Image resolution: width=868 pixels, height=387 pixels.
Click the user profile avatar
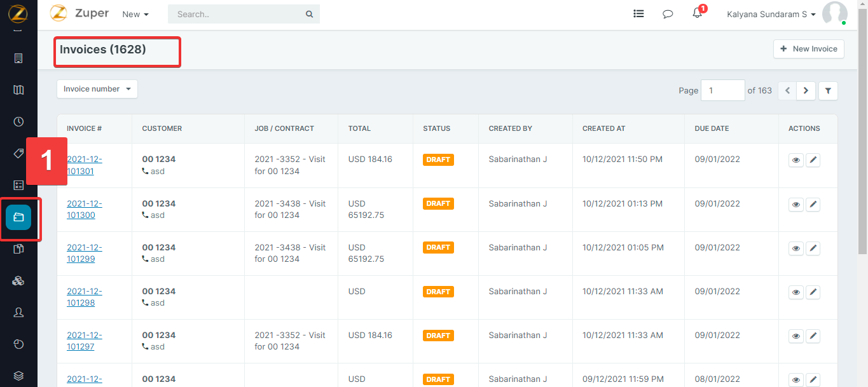[x=834, y=13]
